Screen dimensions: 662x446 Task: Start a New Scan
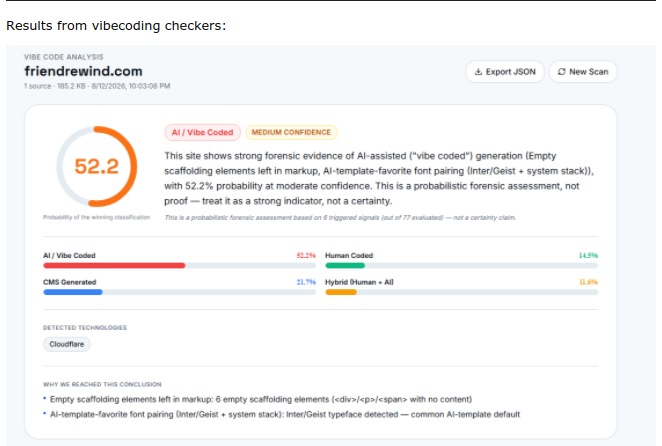pos(583,72)
